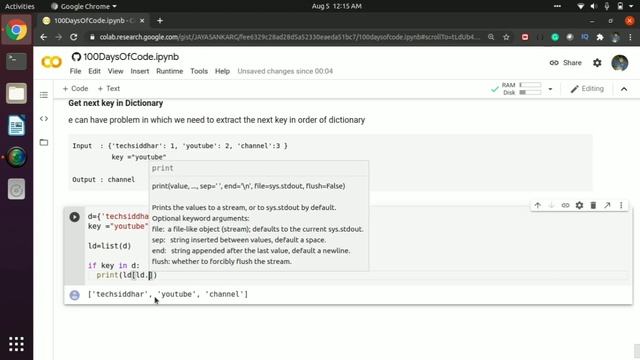
Task: Click GitHub icon beside notebook title
Action: pyautogui.click(x=76, y=57)
